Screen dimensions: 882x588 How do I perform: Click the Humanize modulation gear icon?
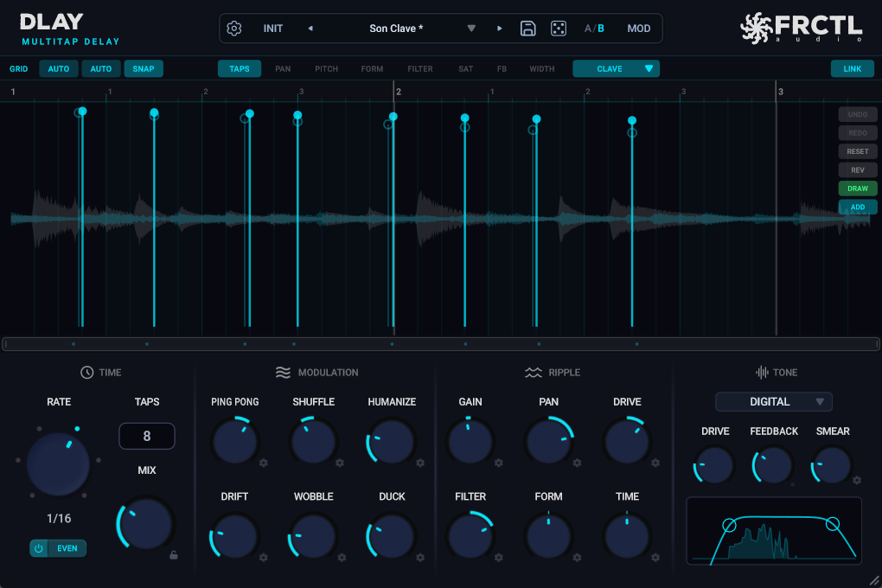(420, 463)
